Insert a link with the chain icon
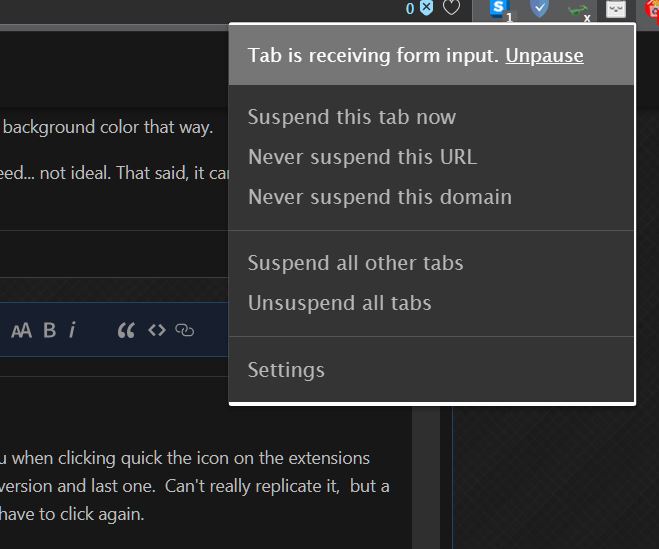Image resolution: width=659 pixels, height=549 pixels. click(185, 330)
